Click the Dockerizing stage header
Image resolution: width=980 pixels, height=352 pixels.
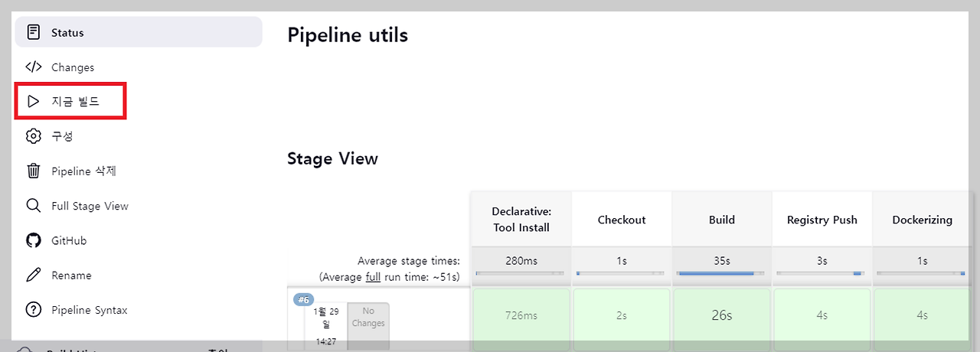point(923,219)
